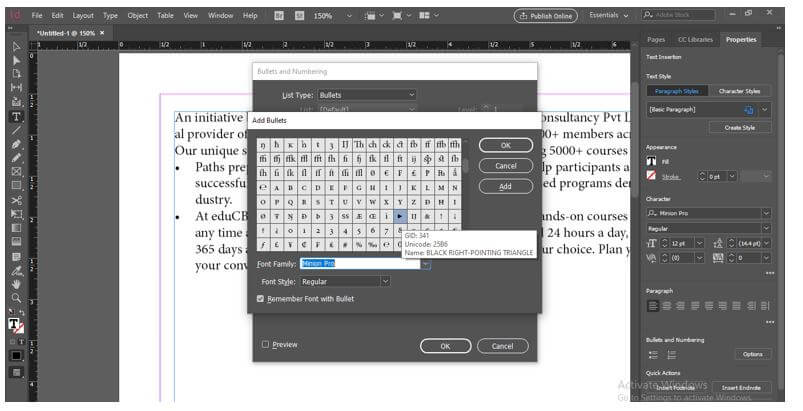Open the Essentials workspace dropdown
Screen dimensions: 803x411
point(608,15)
